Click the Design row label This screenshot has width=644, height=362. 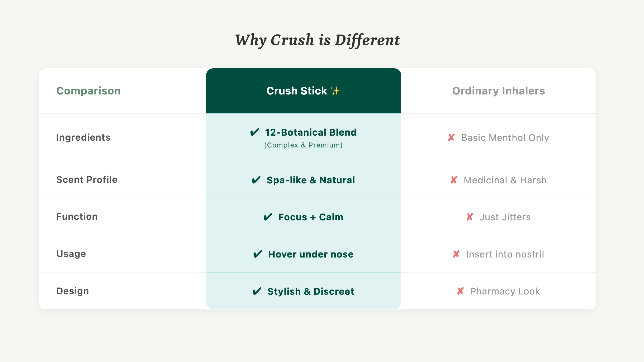click(73, 291)
